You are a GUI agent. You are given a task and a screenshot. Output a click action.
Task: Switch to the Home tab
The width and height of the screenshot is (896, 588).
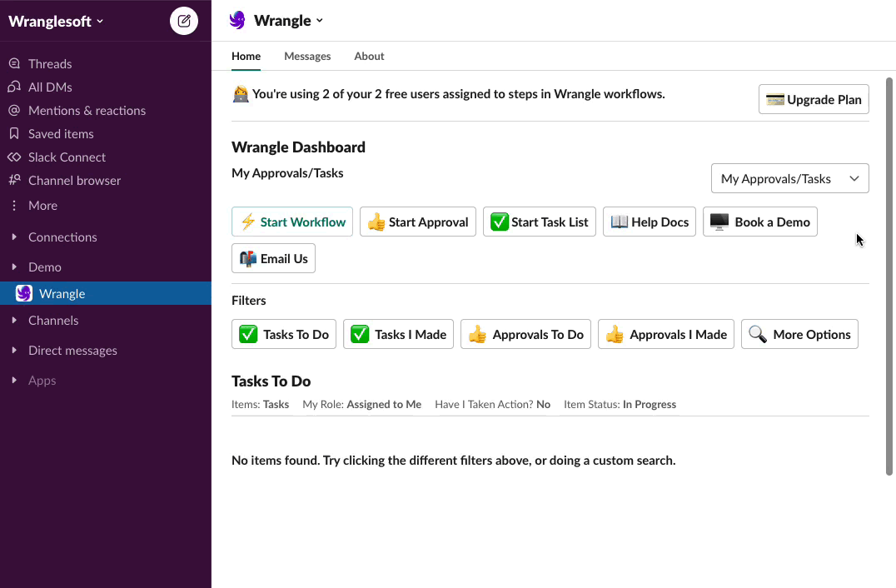pyautogui.click(x=246, y=56)
